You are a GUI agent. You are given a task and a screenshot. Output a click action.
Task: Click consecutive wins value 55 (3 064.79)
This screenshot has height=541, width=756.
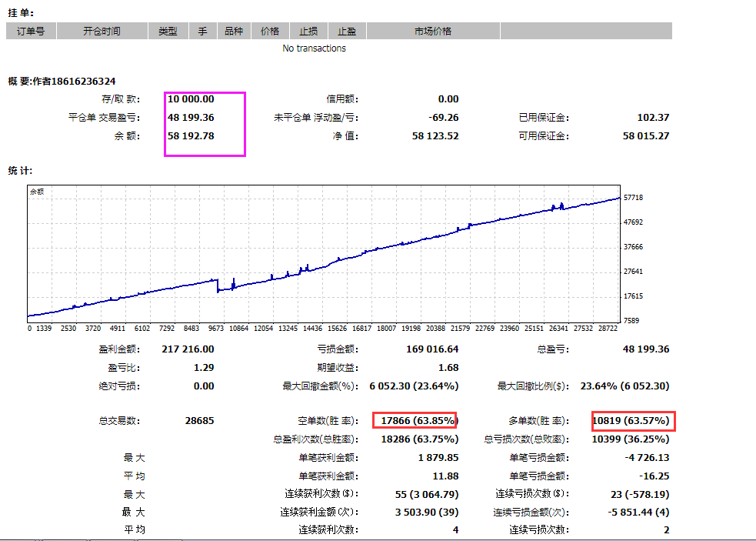click(x=427, y=494)
